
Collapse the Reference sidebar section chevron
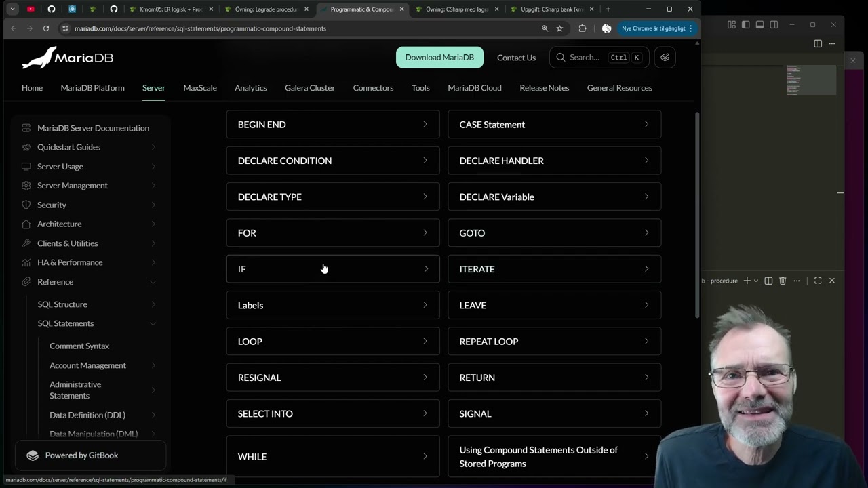[153, 282]
